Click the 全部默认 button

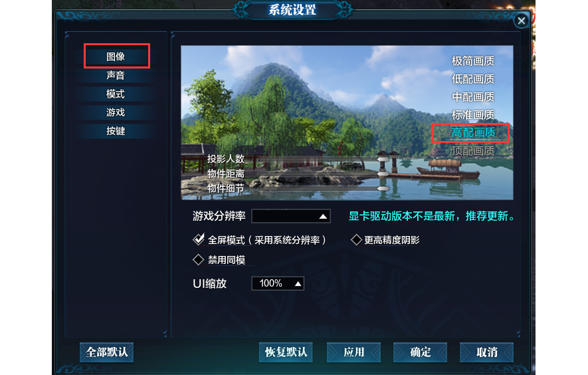click(106, 352)
